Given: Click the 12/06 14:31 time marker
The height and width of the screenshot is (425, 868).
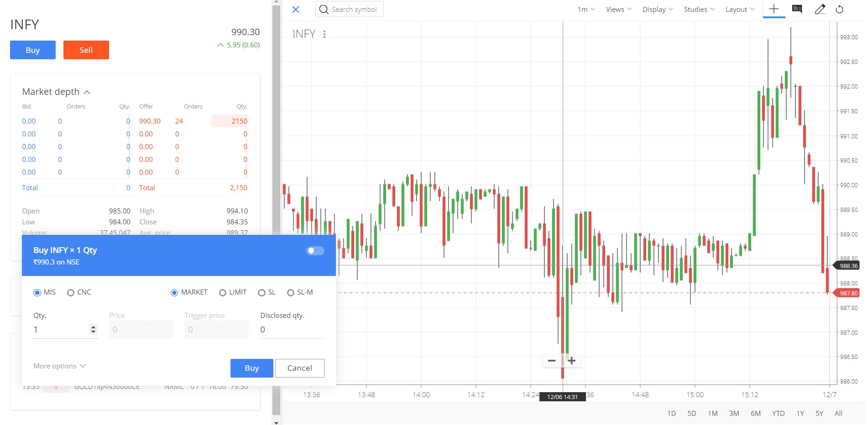Looking at the screenshot, I should (x=562, y=397).
